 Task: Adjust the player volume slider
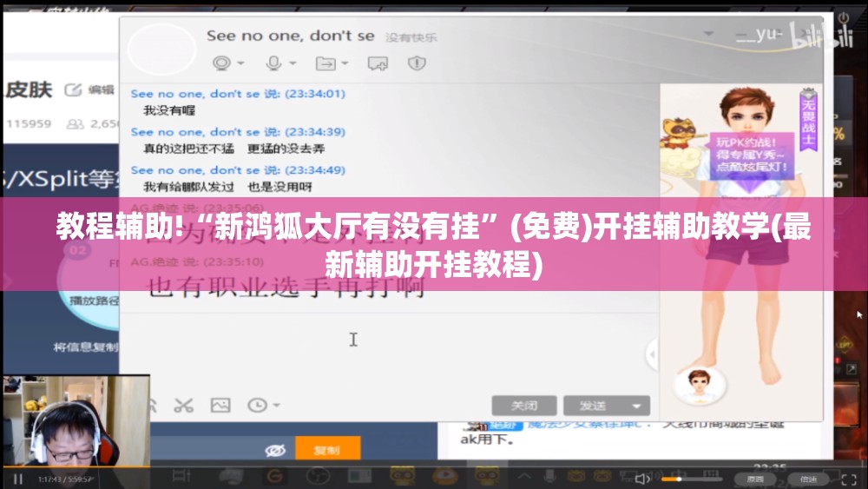click(692, 479)
